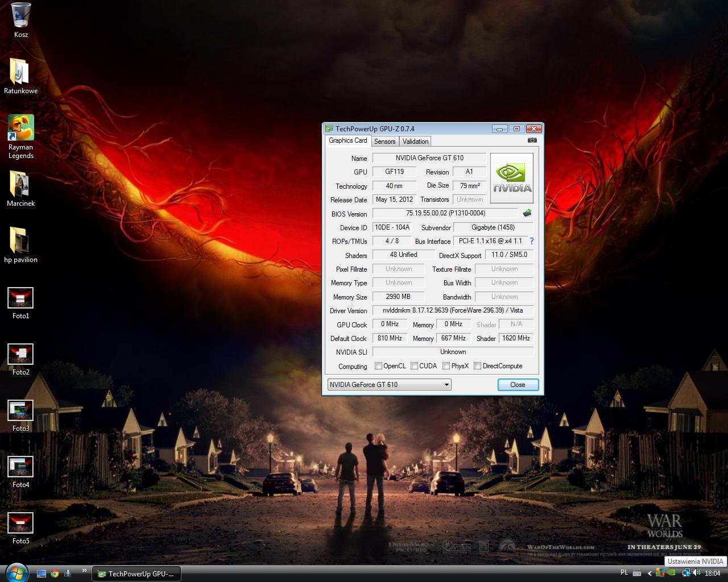Select the Ratunkowe folder on desktop
This screenshot has height=582, width=728.
21,76
